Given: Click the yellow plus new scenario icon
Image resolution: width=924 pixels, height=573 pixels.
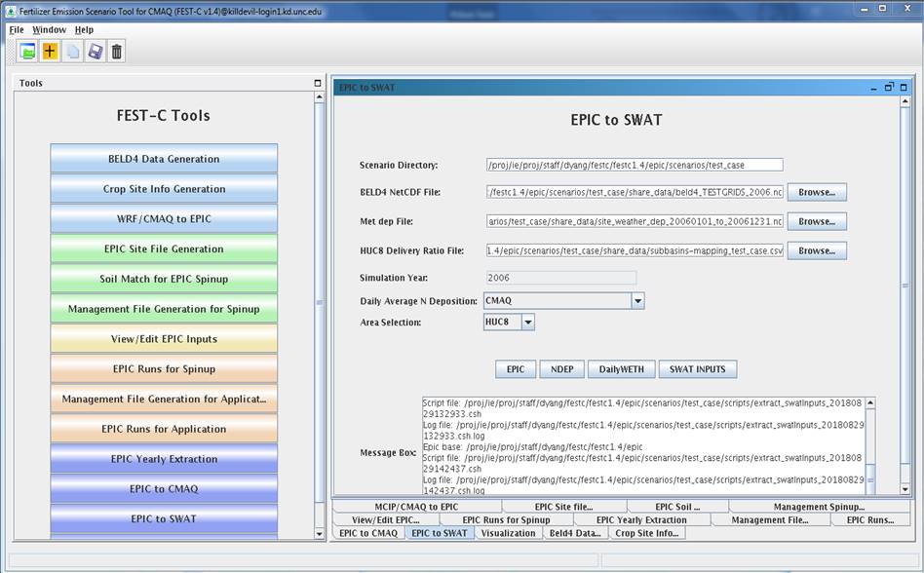Looking at the screenshot, I should point(50,52).
